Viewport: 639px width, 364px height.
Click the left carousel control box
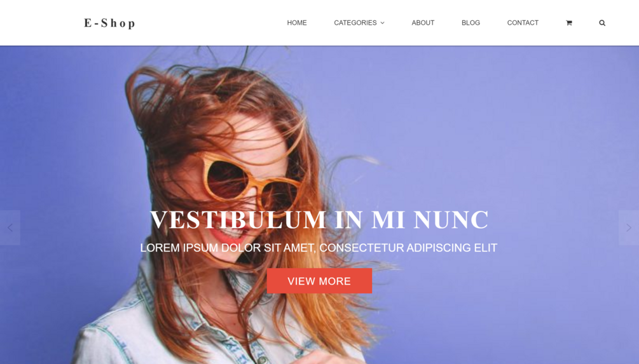point(10,227)
